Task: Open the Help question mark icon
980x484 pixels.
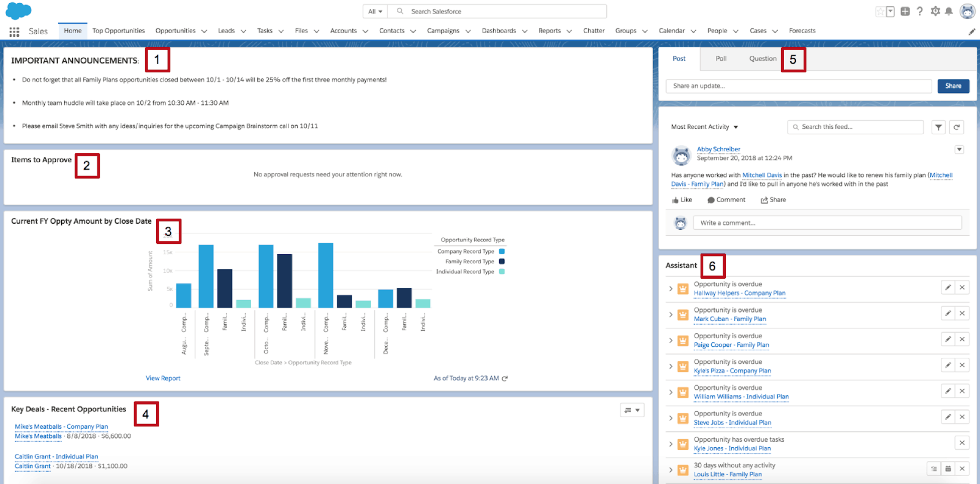Action: point(920,11)
